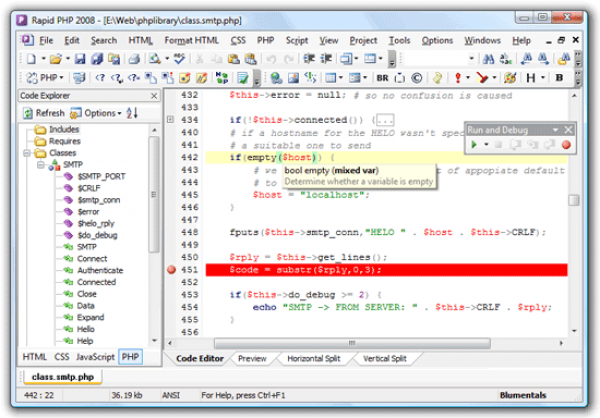Click the Bold formatting icon in the toolbar
The image size is (600, 418).
tap(559, 77)
